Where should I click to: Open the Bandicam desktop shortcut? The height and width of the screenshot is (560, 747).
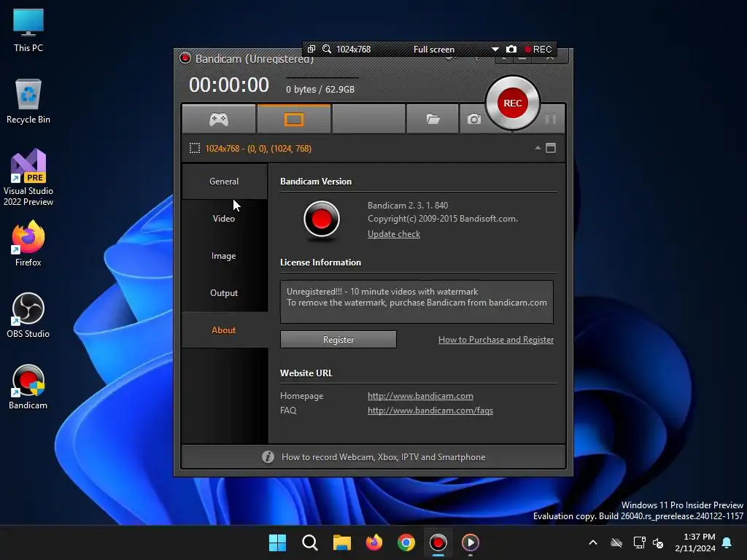point(28,386)
